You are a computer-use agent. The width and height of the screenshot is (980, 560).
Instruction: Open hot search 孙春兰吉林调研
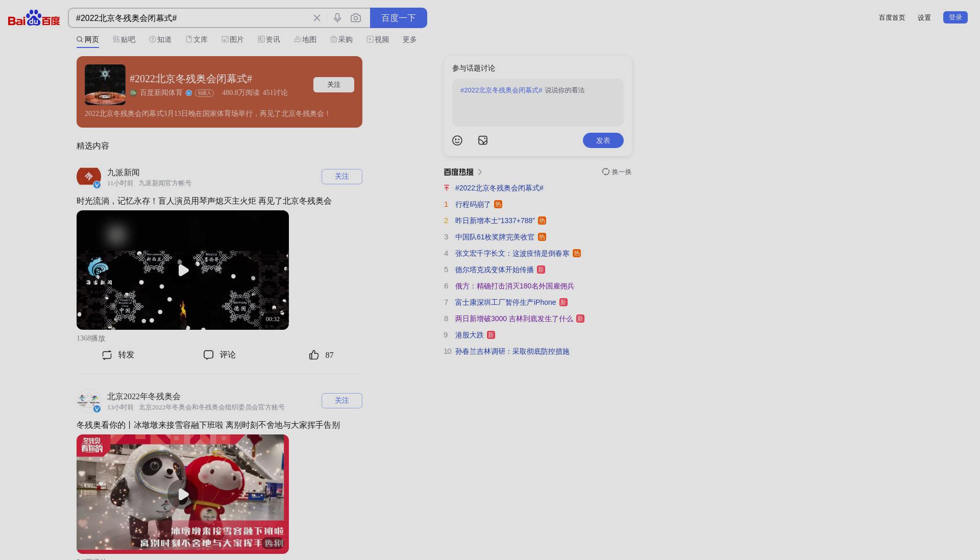coord(512,352)
